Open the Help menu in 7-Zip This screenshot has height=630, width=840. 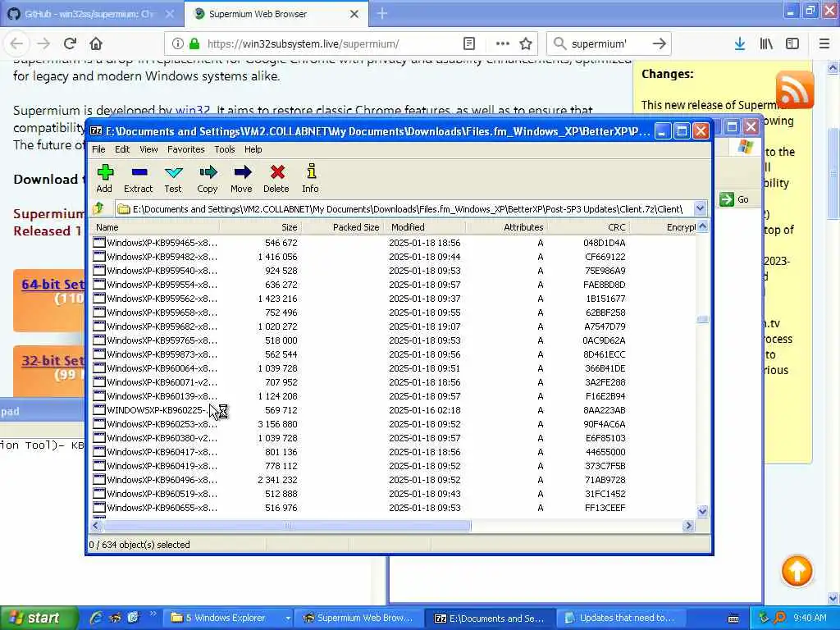pyautogui.click(x=253, y=149)
